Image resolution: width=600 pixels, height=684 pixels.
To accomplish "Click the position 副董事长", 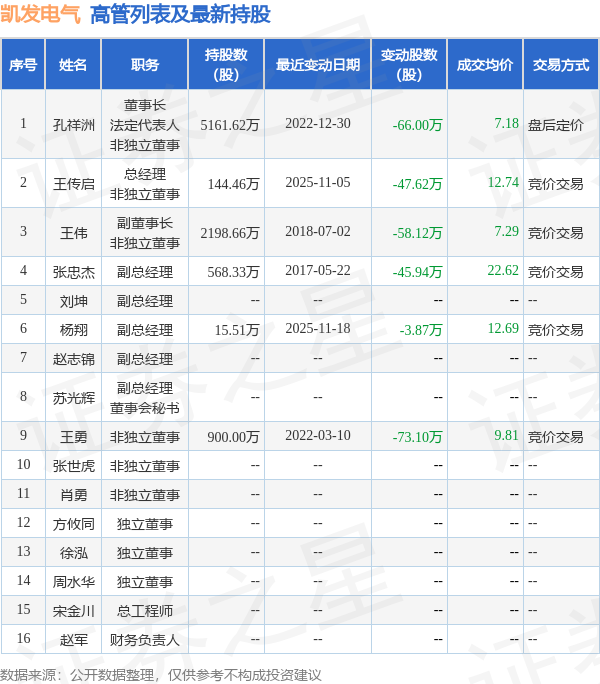I will [x=145, y=223].
